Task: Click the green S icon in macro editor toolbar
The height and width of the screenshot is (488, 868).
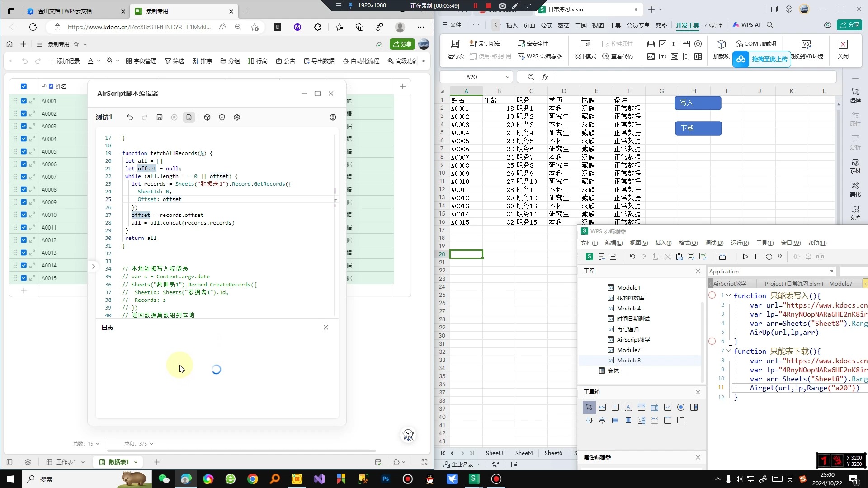Action: pyautogui.click(x=590, y=257)
